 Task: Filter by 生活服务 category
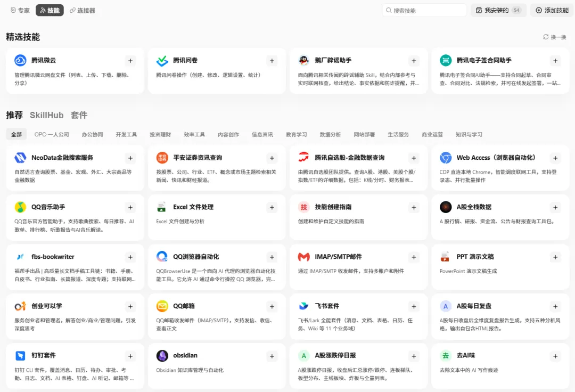398,135
